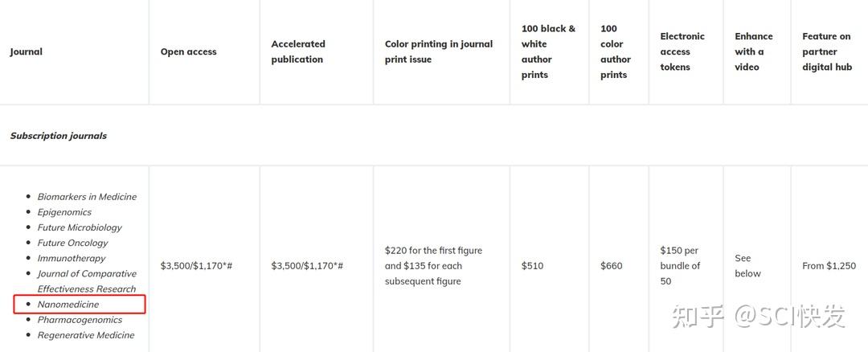Open the Immunotherapy journal link
Image resolution: width=868 pixels, height=352 pixels.
72,258
